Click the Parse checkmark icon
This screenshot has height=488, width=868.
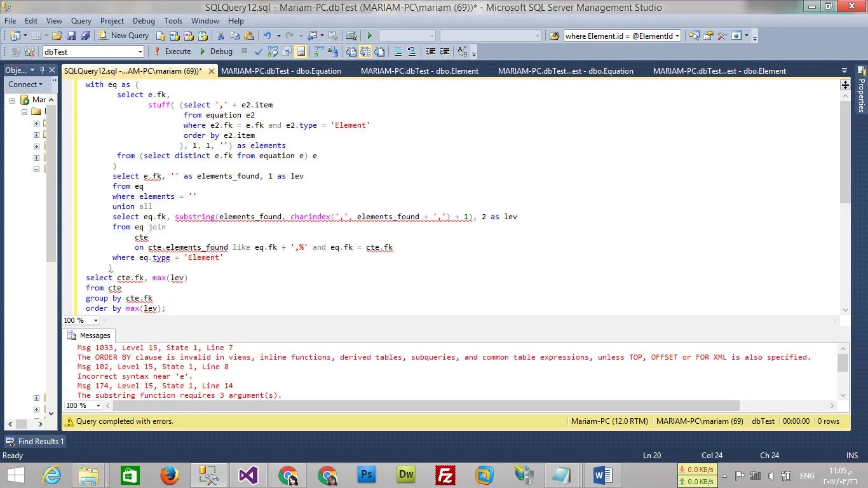pyautogui.click(x=259, y=51)
